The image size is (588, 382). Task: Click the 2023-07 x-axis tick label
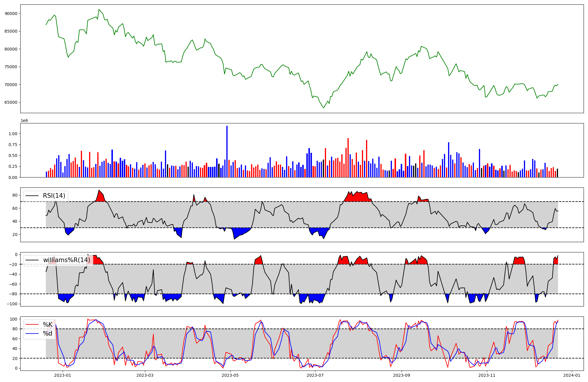point(315,375)
